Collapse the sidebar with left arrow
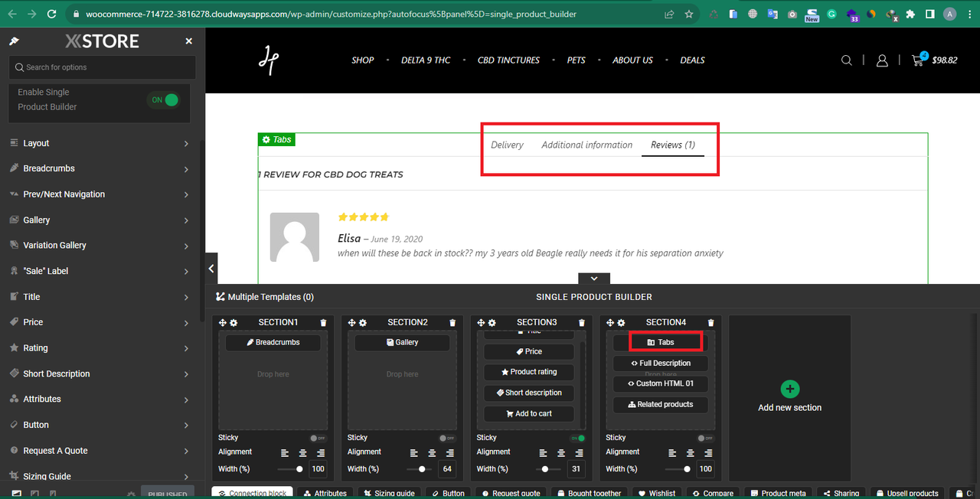Screen dimensions: 980x499 212,269
